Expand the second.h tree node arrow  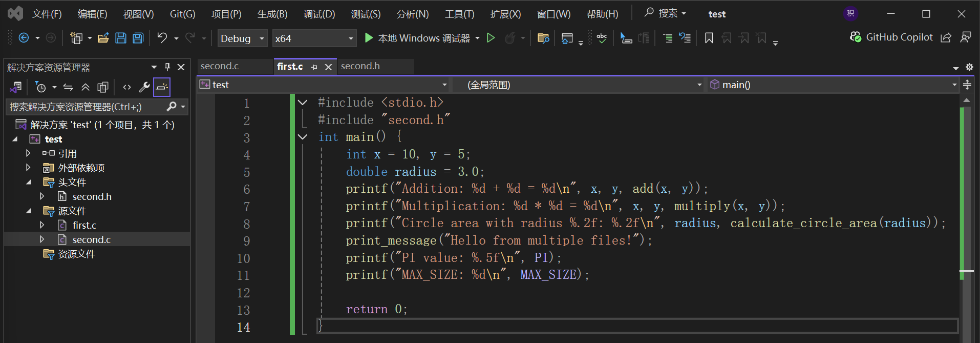[x=42, y=196]
